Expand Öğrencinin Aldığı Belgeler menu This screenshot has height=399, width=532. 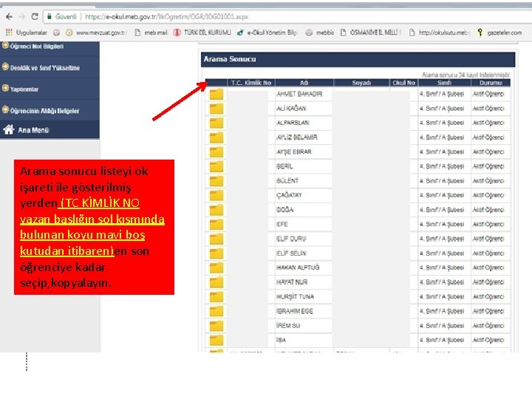(50, 111)
